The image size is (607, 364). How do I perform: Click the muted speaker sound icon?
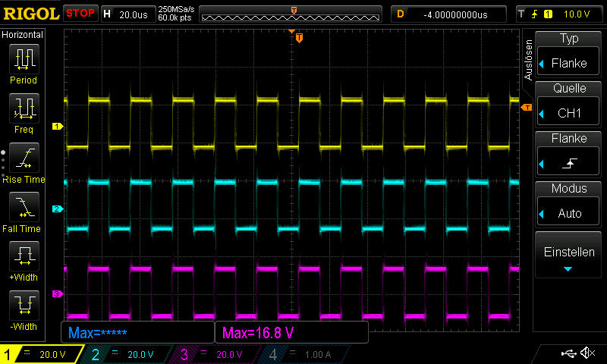click(x=587, y=353)
